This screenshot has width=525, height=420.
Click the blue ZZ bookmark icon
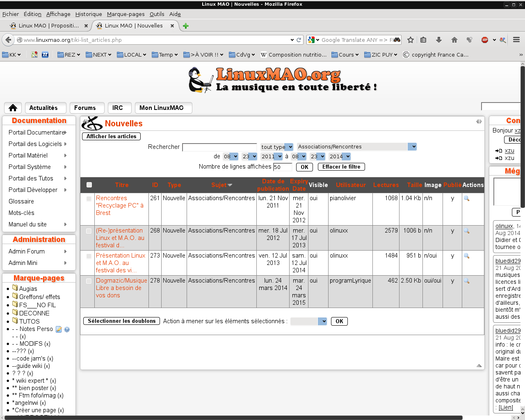point(45,55)
